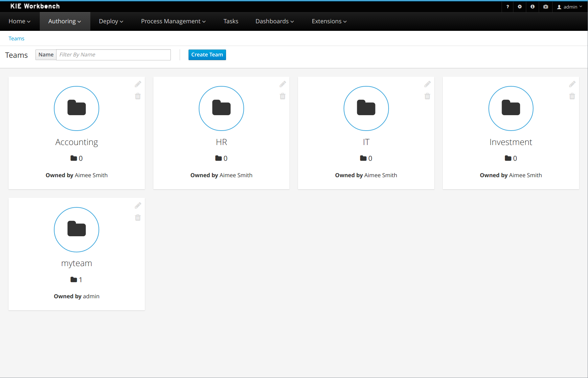Click the edit pencil on myteam card

138,205
